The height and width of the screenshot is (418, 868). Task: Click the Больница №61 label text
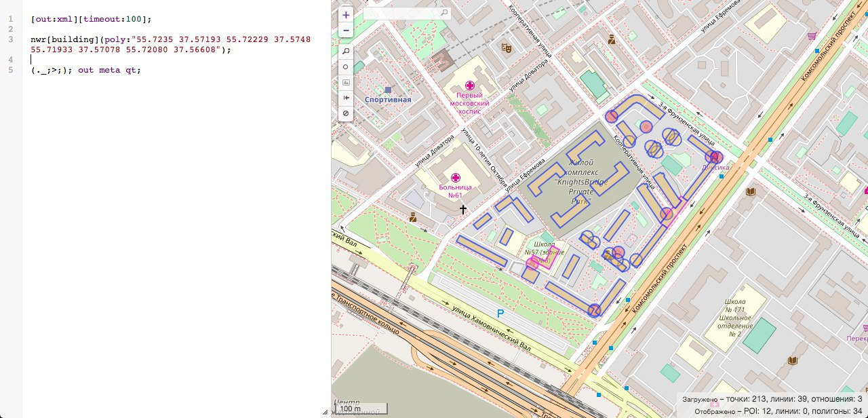pos(455,191)
